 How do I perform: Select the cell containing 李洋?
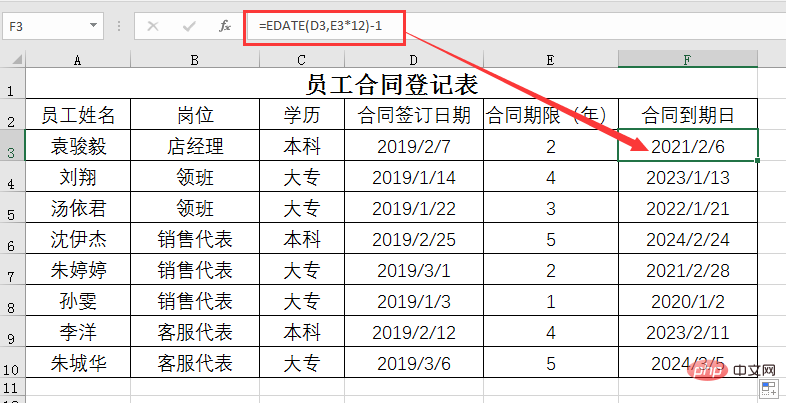click(x=78, y=331)
